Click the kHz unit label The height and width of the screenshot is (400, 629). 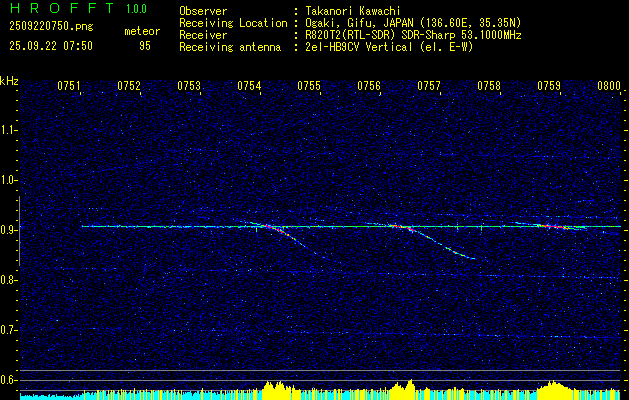9,81
